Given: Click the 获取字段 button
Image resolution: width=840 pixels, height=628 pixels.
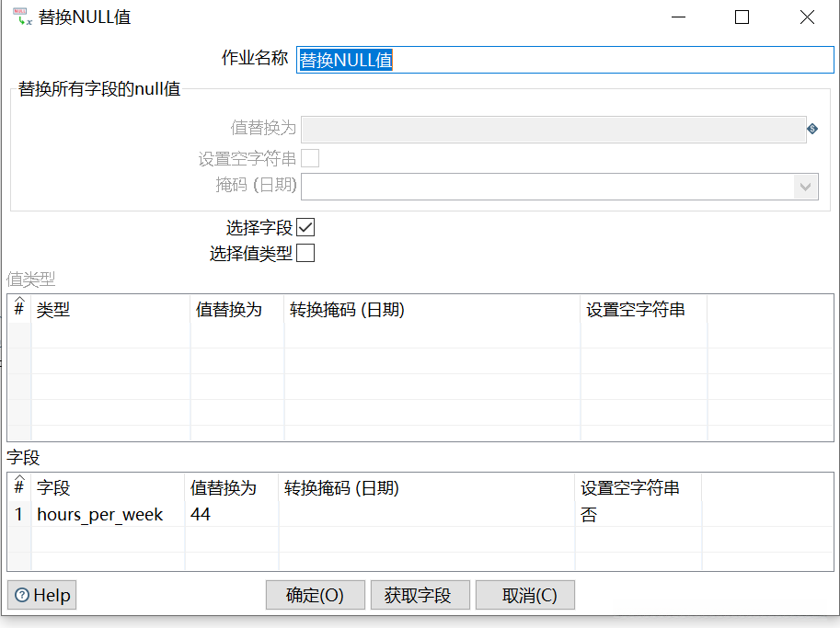Looking at the screenshot, I should 420,595.
